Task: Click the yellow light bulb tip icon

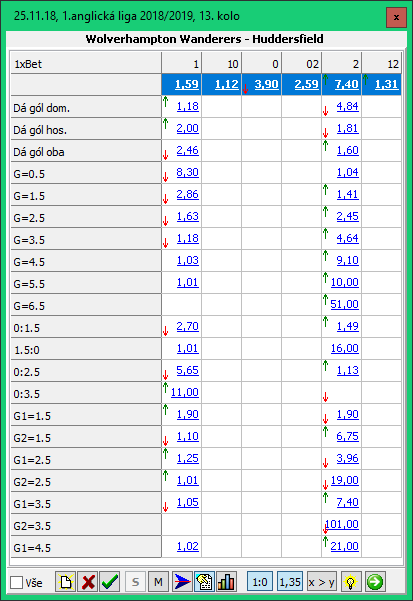Action: click(351, 582)
